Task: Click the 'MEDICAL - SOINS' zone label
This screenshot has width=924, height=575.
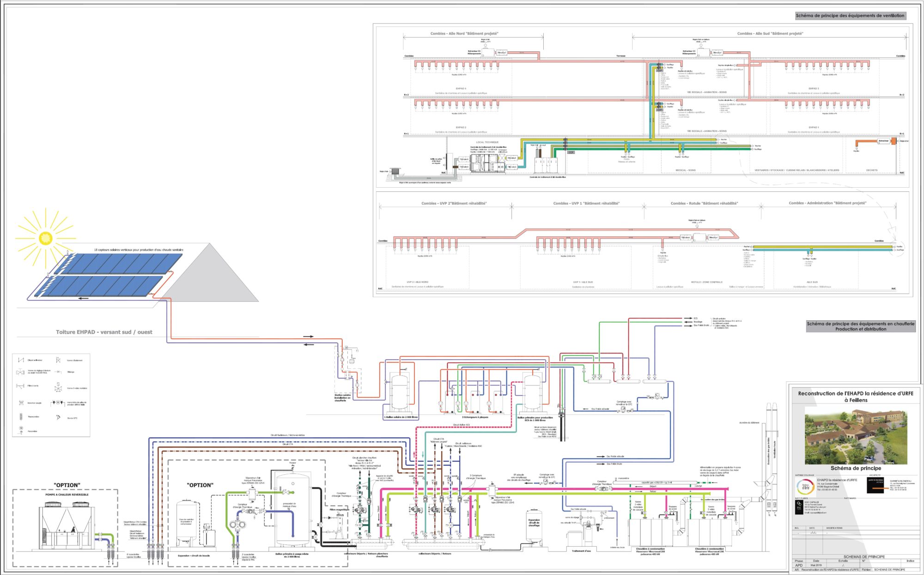Action: 686,170
